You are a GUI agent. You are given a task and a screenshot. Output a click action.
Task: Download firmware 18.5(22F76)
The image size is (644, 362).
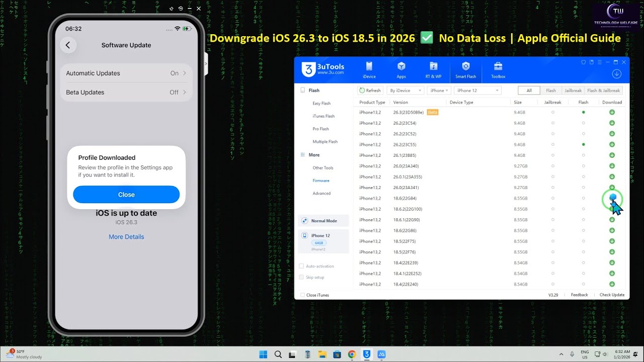(x=612, y=252)
